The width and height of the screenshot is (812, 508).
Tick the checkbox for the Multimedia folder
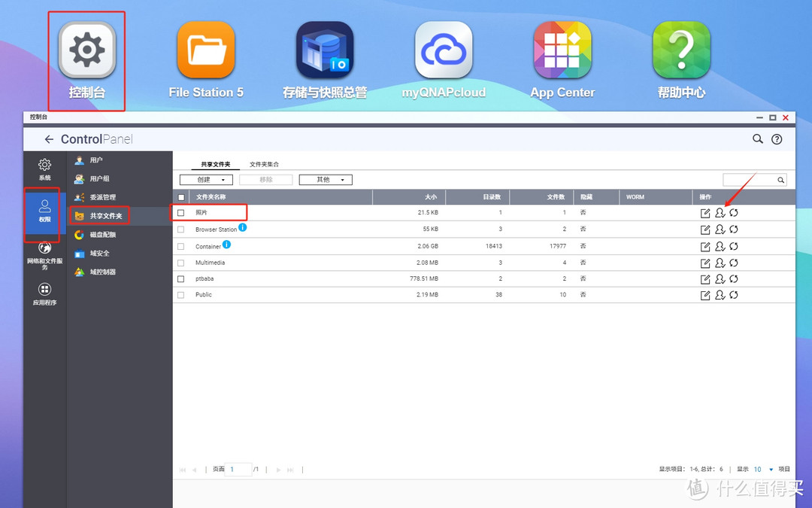[x=180, y=262]
